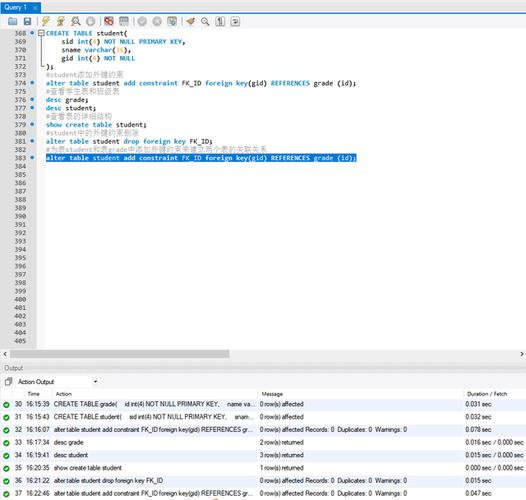The width and height of the screenshot is (526, 500).
Task: Select output row 33 desc grade
Action: tap(263, 442)
